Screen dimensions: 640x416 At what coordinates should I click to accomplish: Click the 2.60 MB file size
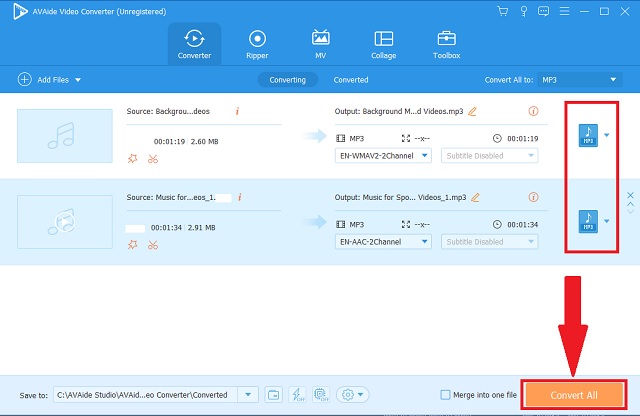pos(204,141)
